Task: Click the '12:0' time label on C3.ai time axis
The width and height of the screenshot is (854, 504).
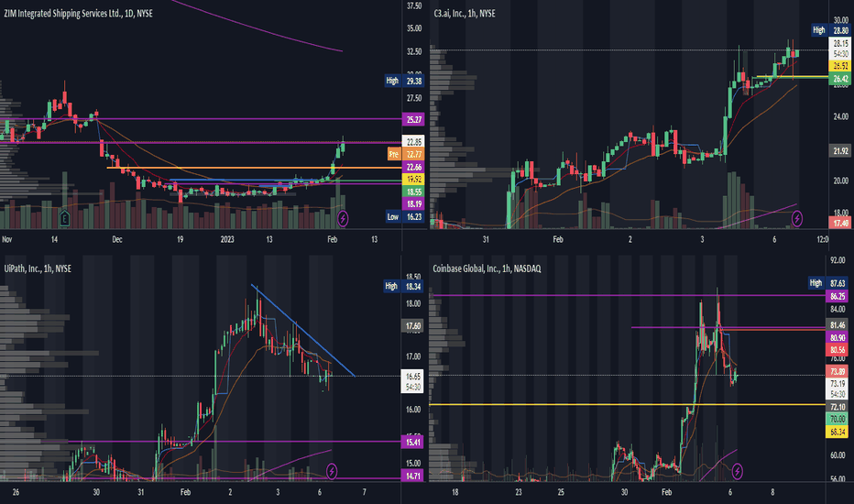Action: pyautogui.click(x=823, y=239)
